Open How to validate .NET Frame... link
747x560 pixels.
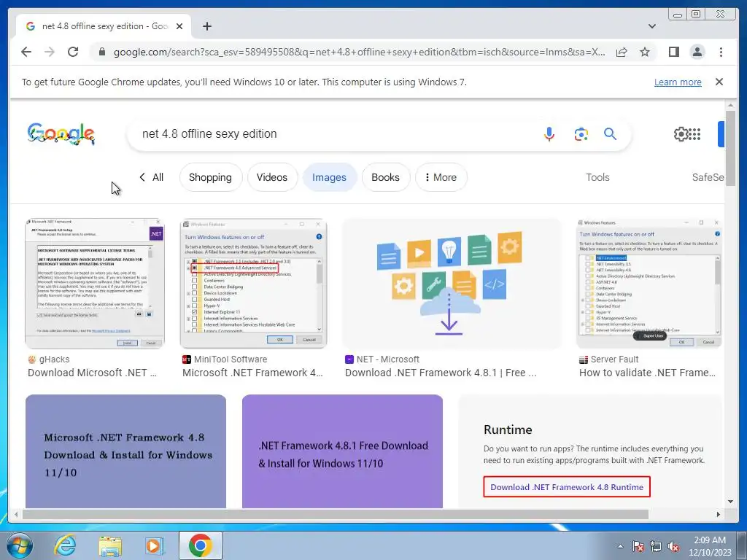(x=647, y=373)
